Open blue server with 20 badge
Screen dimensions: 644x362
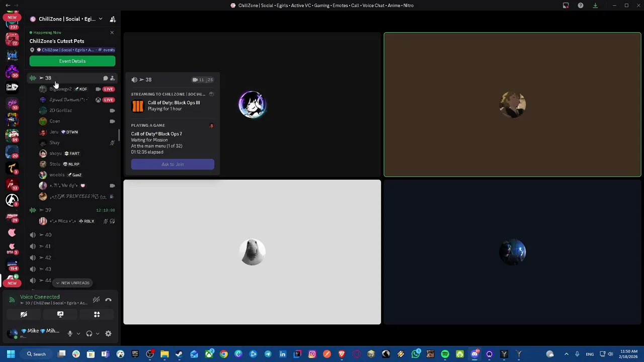pyautogui.click(x=12, y=152)
